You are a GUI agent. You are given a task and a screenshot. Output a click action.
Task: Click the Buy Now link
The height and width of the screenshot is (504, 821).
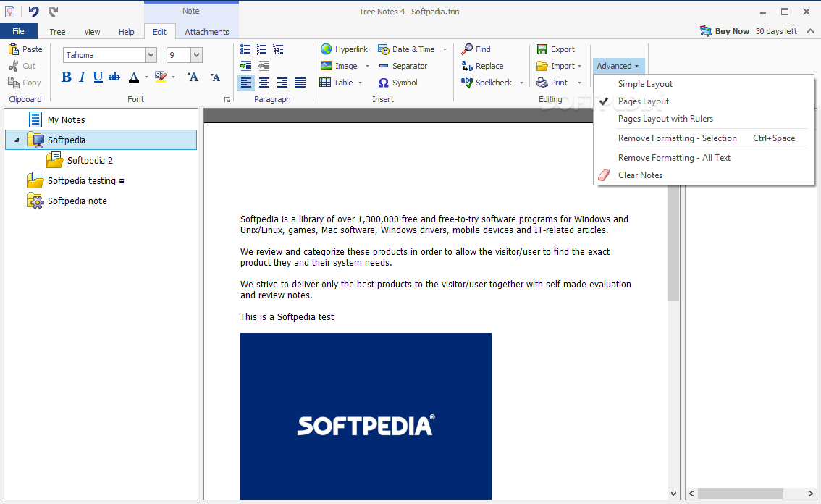[725, 31]
